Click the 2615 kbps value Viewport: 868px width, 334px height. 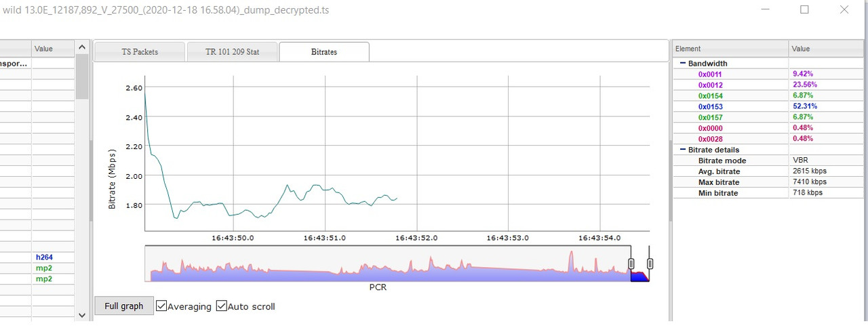click(x=810, y=171)
